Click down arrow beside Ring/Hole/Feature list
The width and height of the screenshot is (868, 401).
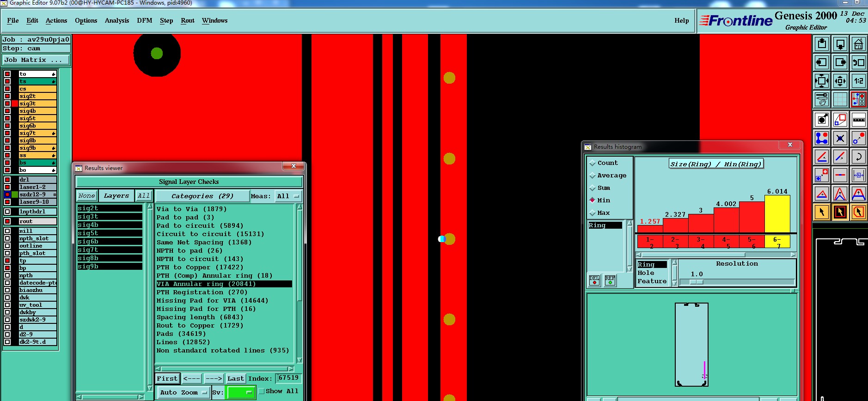(x=674, y=283)
